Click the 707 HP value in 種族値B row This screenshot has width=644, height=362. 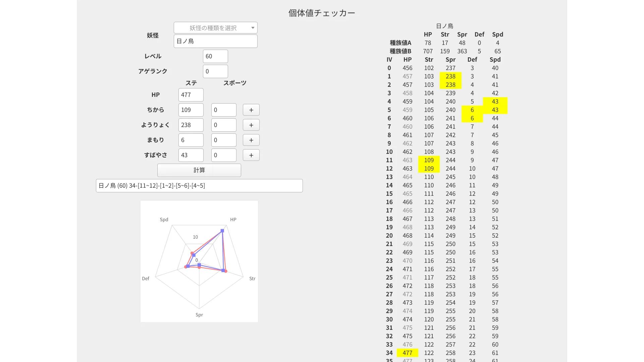428,51
